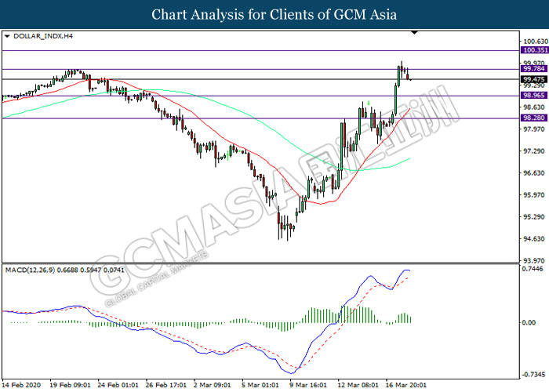Screen dimensions: 549x392
Task: Click the triangle arrow beside DOLLAR_INDX,H4
Action: point(7,36)
